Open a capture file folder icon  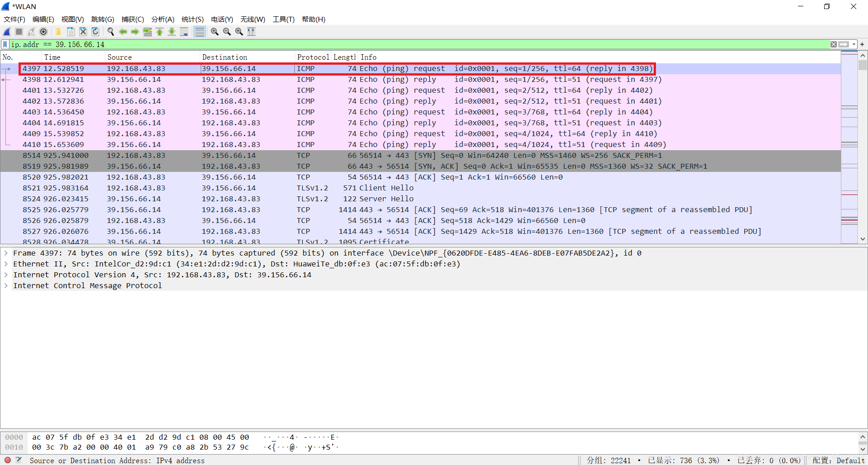coord(58,32)
